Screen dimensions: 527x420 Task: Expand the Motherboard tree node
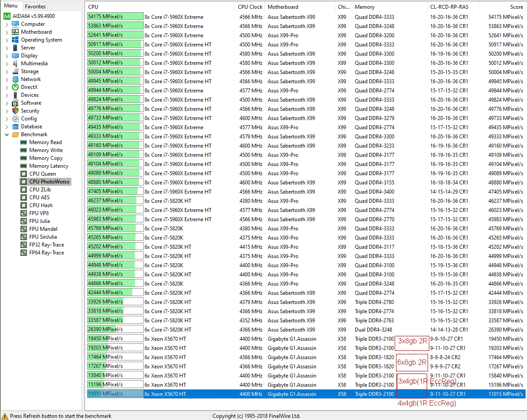[7, 32]
